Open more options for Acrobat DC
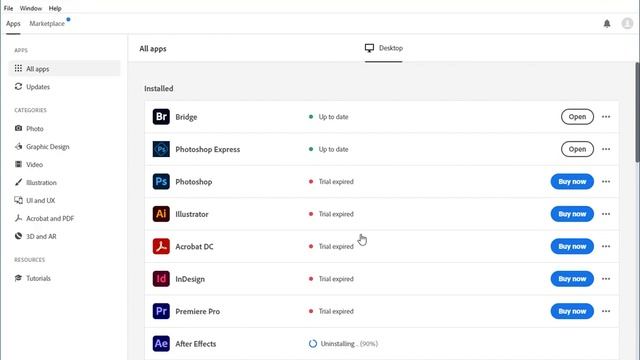 click(606, 247)
